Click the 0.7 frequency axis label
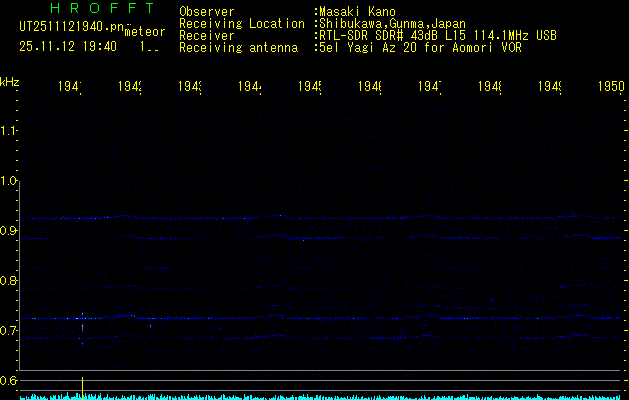 10,330
